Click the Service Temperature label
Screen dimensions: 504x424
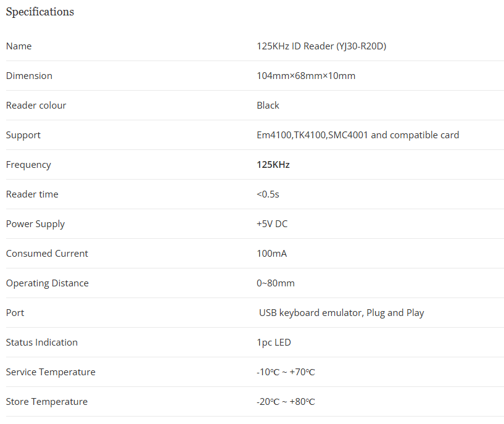tap(51, 372)
